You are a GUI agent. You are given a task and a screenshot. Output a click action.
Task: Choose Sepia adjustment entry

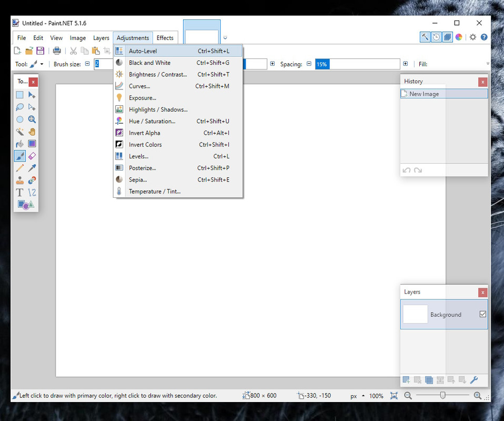[x=178, y=180]
